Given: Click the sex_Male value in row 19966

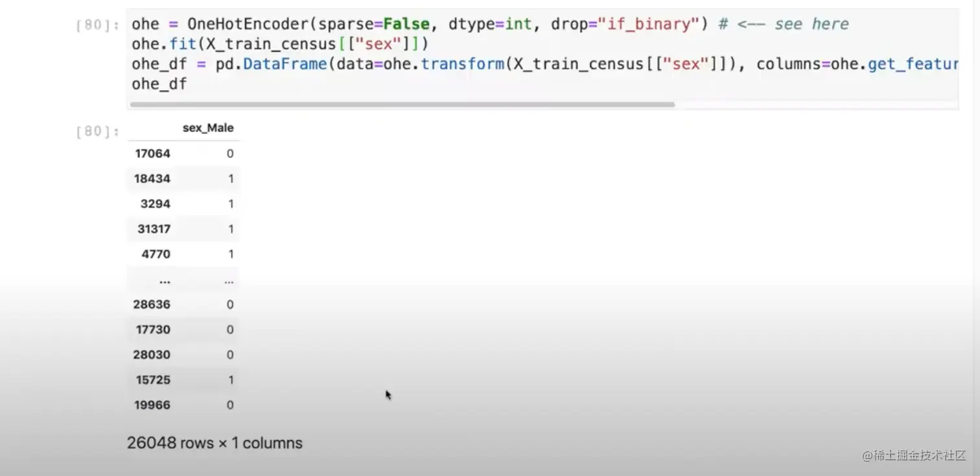Looking at the screenshot, I should click(230, 405).
